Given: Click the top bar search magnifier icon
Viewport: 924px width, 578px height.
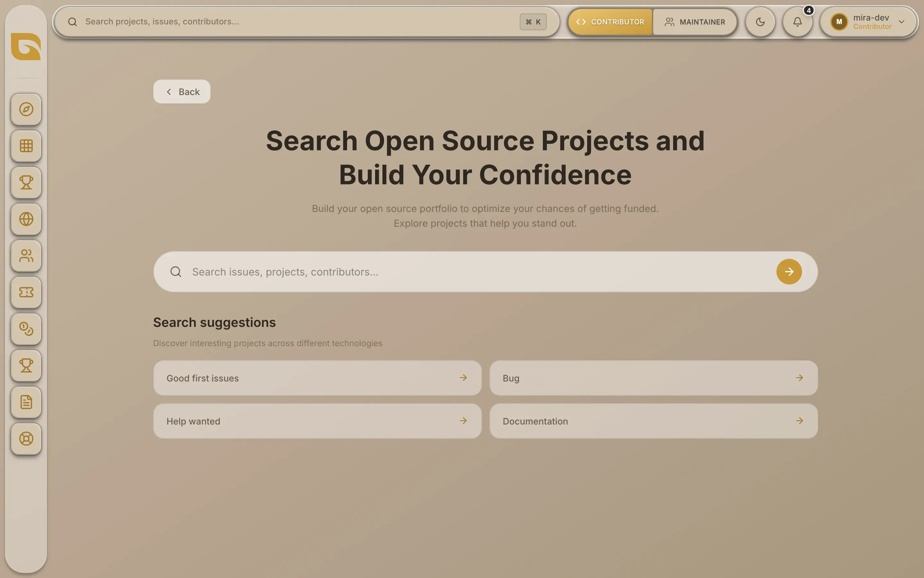Looking at the screenshot, I should point(73,22).
